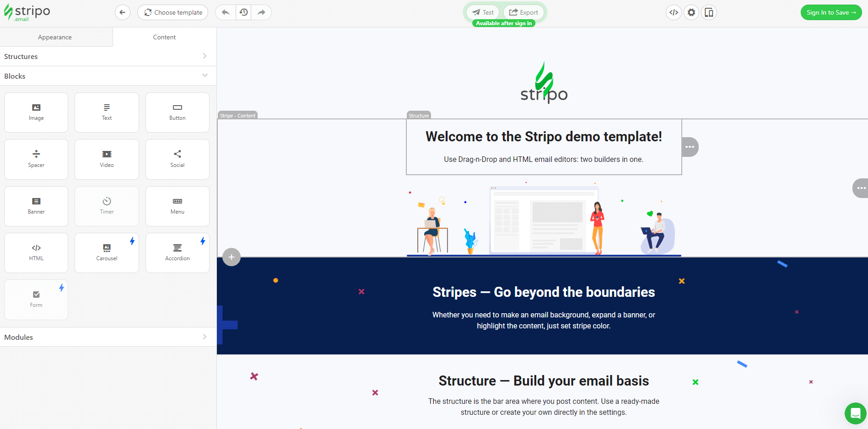The height and width of the screenshot is (429, 868).
Task: Click the structure bar area description text
Action: (x=544, y=407)
